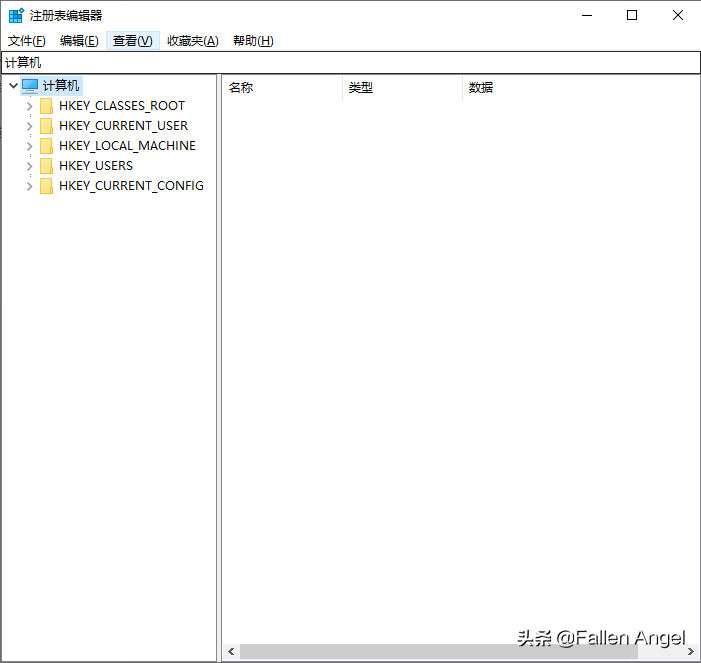Click the HKEY_CLASSES_ROOT folder icon

coord(46,106)
